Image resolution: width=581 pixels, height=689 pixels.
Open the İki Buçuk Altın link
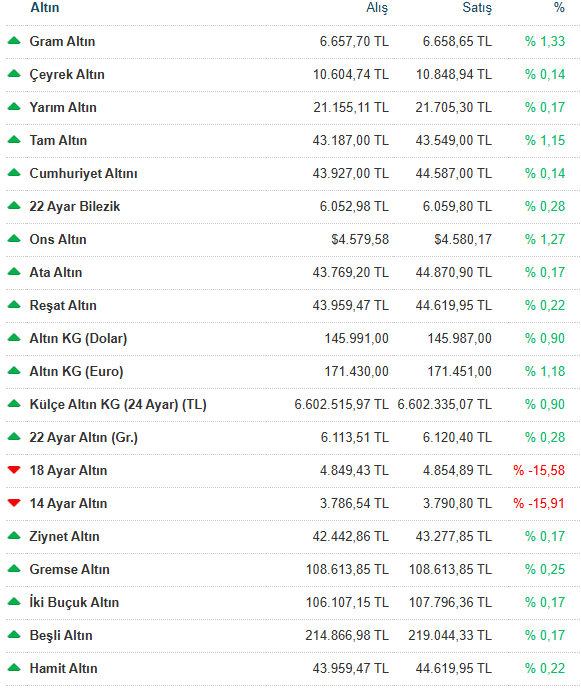tap(74, 602)
